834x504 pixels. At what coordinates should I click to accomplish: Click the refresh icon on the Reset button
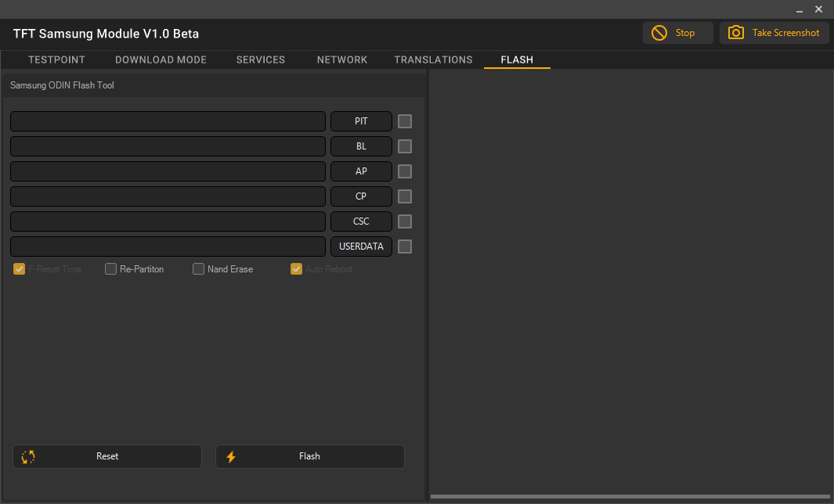coord(28,456)
